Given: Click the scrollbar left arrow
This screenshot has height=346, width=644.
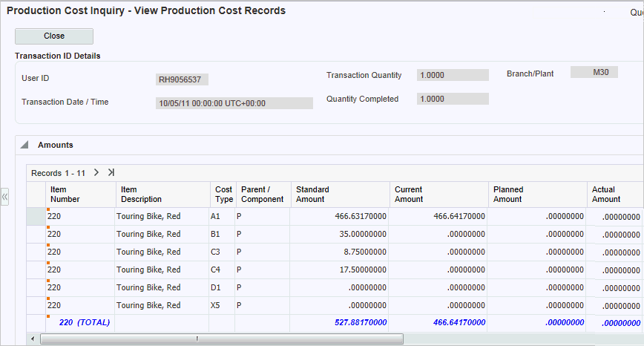Looking at the screenshot, I should [x=32, y=339].
